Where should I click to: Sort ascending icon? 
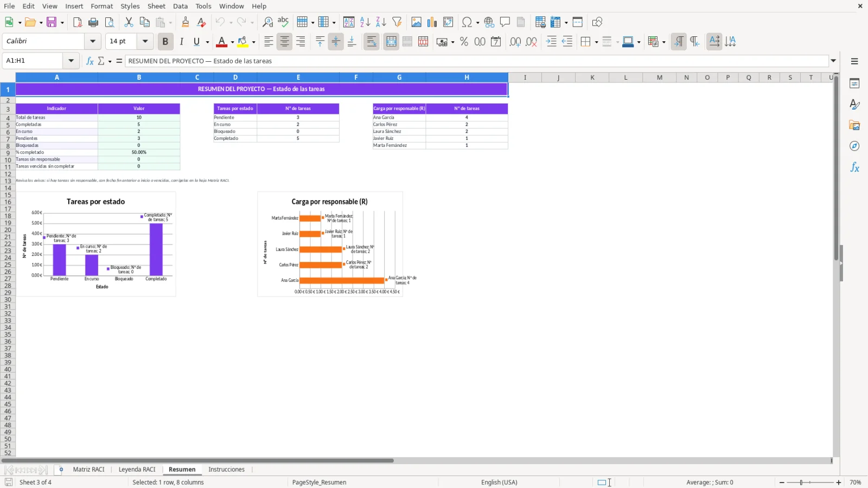click(x=365, y=22)
